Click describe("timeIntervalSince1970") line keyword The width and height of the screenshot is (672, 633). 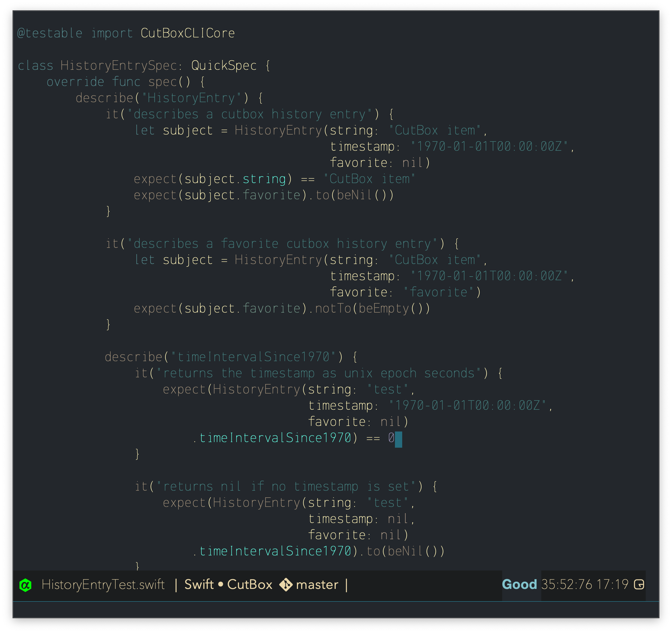134,357
